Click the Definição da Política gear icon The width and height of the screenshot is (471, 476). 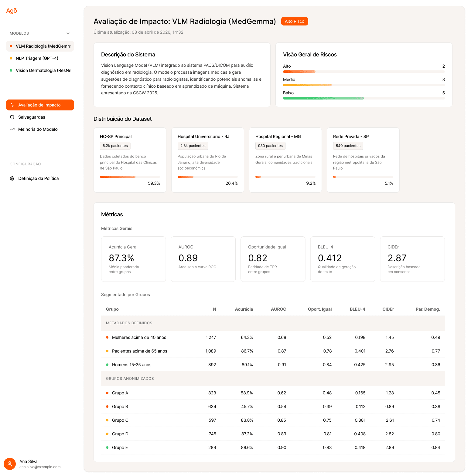(x=12, y=178)
